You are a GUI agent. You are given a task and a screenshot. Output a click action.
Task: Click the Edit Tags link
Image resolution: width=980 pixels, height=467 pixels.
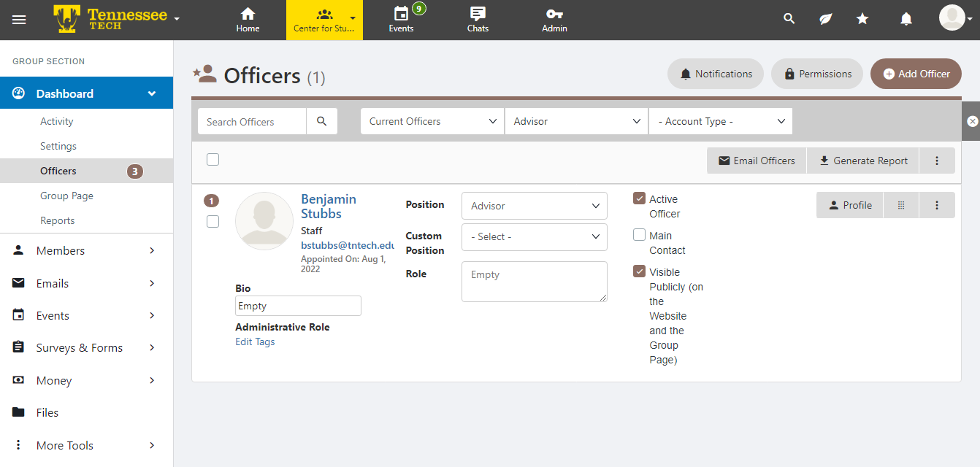[x=255, y=341]
